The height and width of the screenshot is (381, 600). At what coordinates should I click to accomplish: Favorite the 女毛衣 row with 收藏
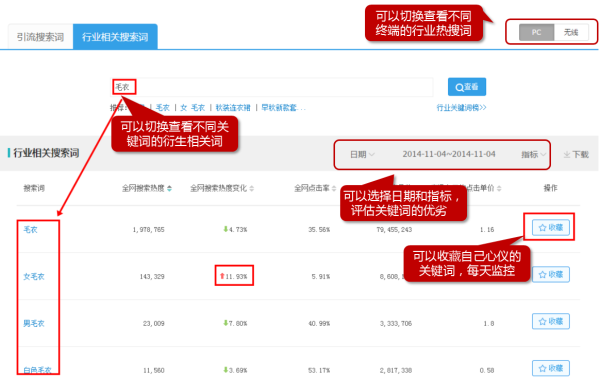[x=551, y=275]
